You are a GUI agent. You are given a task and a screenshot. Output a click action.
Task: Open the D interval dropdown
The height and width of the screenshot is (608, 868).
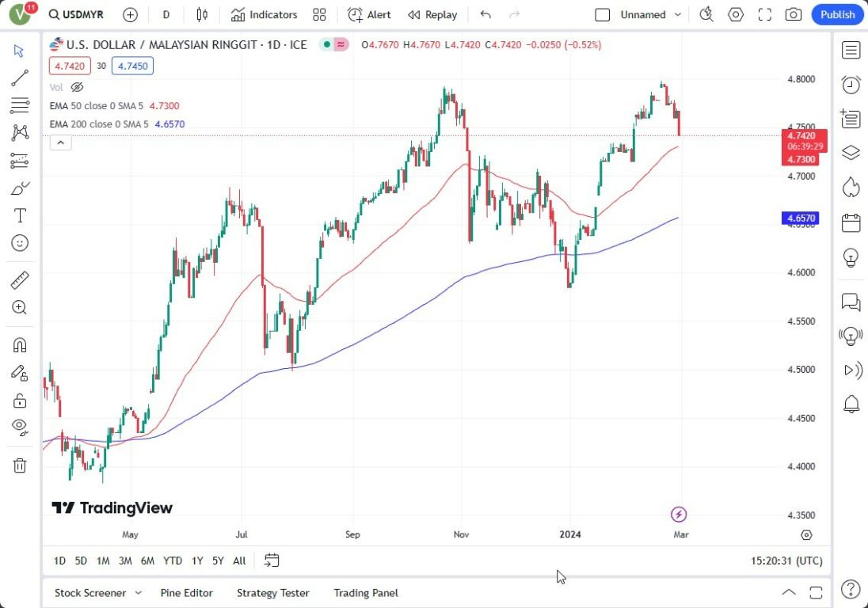[x=166, y=14]
